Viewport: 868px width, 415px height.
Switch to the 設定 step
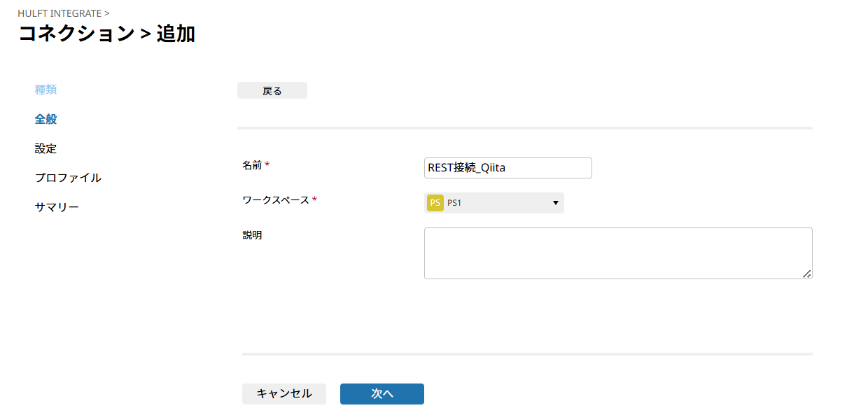[43, 148]
